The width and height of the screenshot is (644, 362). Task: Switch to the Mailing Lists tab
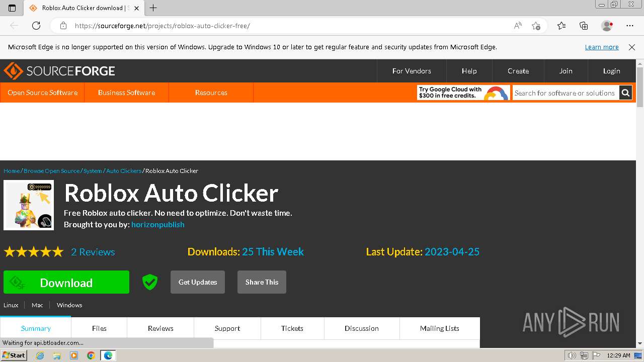[440, 328]
